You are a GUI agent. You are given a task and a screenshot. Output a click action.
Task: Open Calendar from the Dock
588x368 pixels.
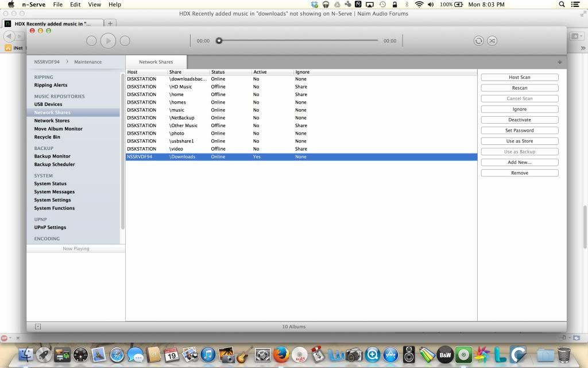pyautogui.click(x=171, y=354)
